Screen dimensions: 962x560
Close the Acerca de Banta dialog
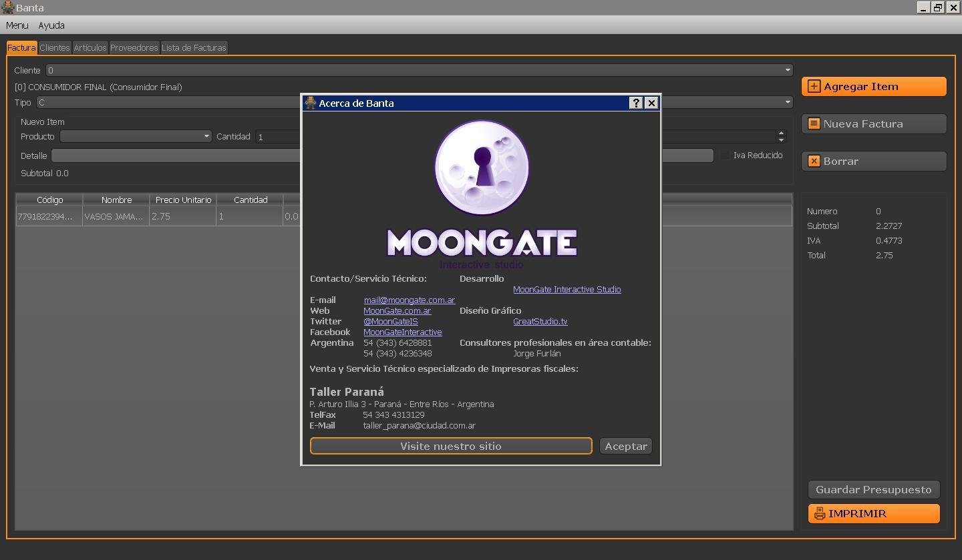click(651, 103)
